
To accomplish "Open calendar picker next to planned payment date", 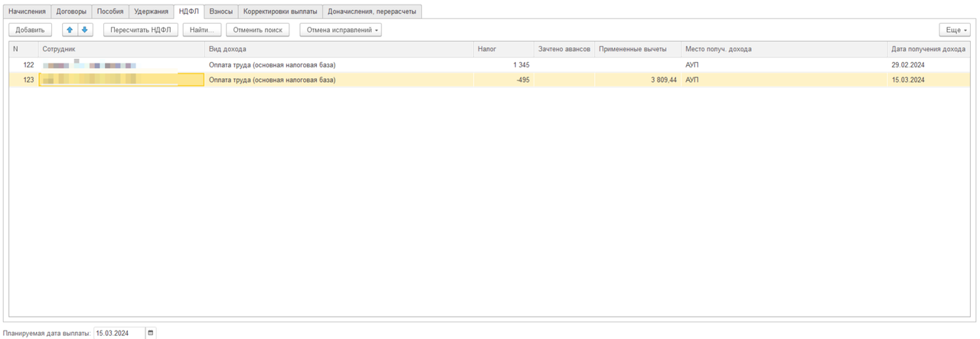I will (x=150, y=333).
